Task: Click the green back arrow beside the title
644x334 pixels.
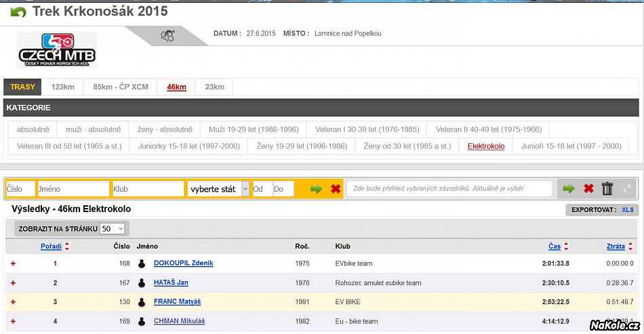Action: point(18,12)
